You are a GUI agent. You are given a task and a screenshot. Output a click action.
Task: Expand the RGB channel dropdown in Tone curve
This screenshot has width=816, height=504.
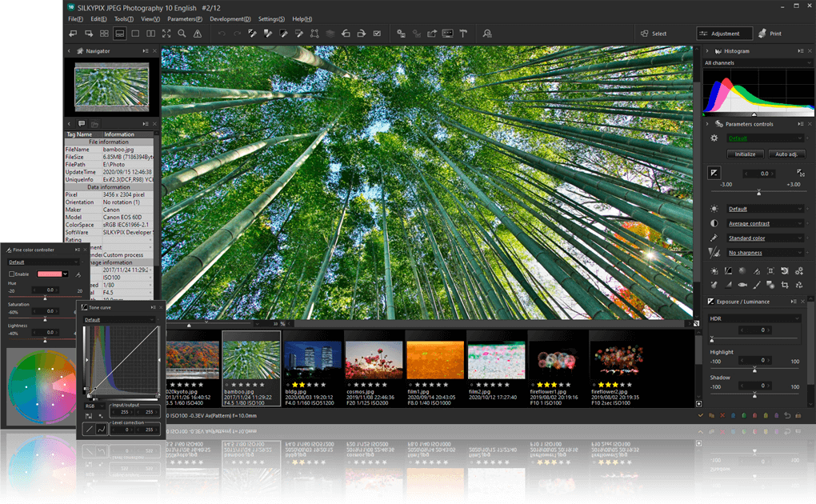point(93,406)
